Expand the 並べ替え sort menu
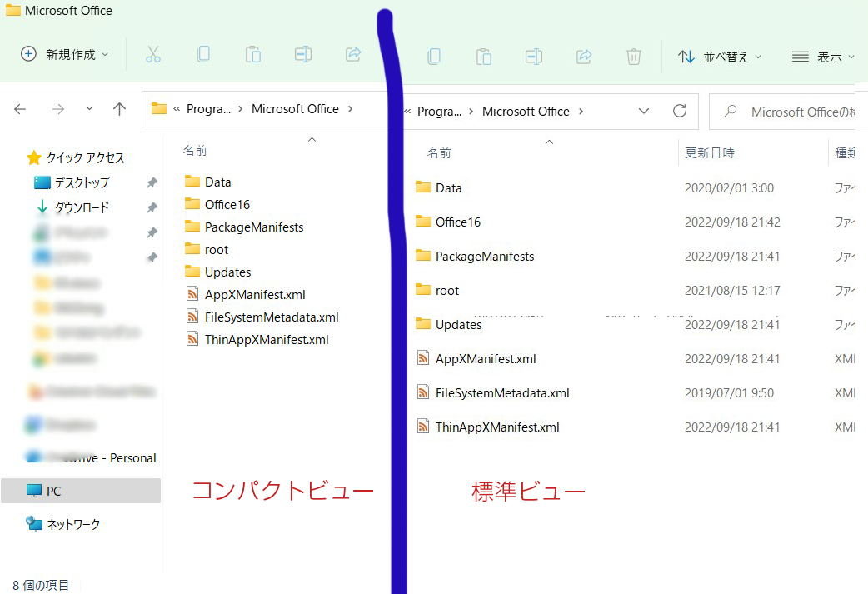The height and width of the screenshot is (594, 868). (721, 57)
